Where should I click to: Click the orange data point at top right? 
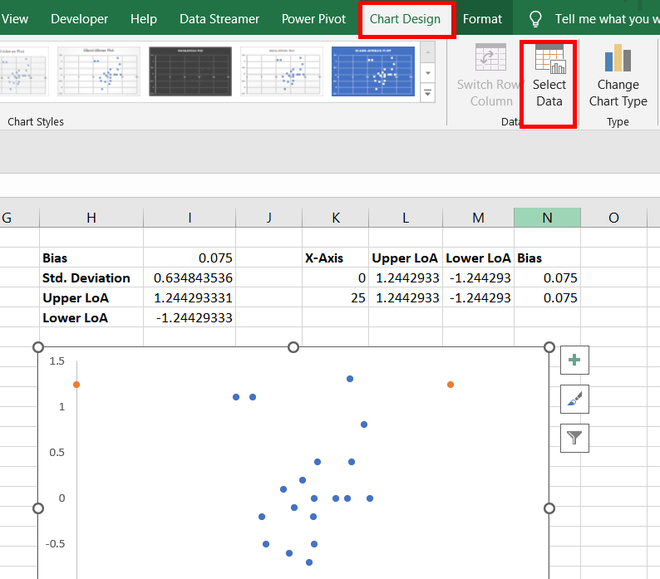[450, 384]
